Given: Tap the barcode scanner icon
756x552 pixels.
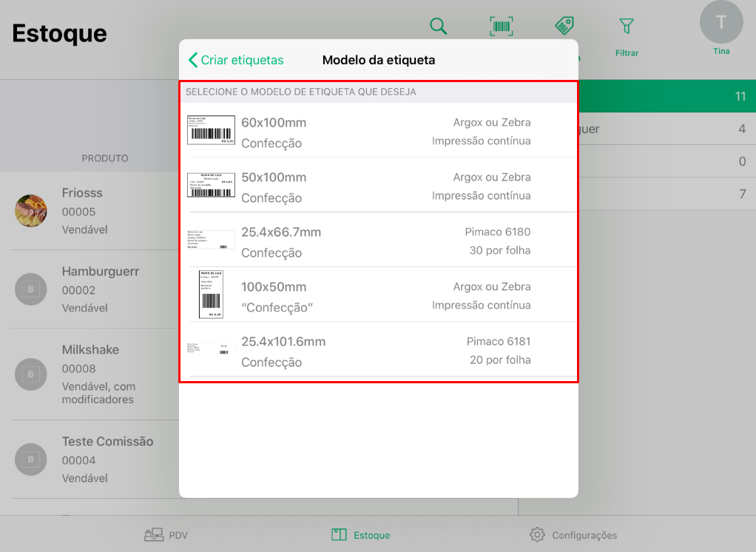Looking at the screenshot, I should coord(502,26).
